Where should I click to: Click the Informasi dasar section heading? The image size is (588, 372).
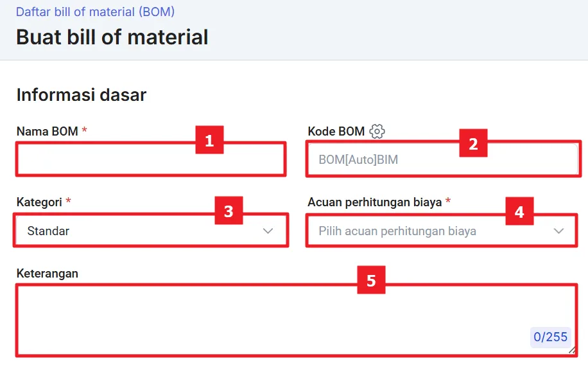coord(82,95)
